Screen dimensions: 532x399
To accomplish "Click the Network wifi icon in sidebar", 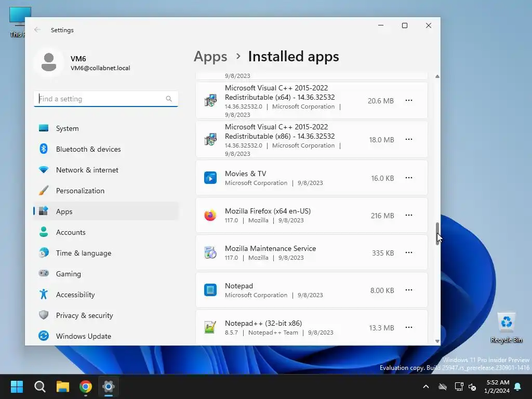I will pos(44,170).
